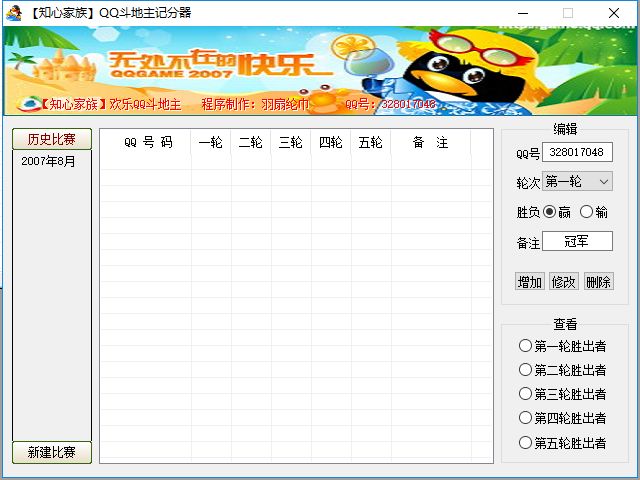Click the QQ penguin app icon in title bar
This screenshot has width=640, height=480.
14,13
